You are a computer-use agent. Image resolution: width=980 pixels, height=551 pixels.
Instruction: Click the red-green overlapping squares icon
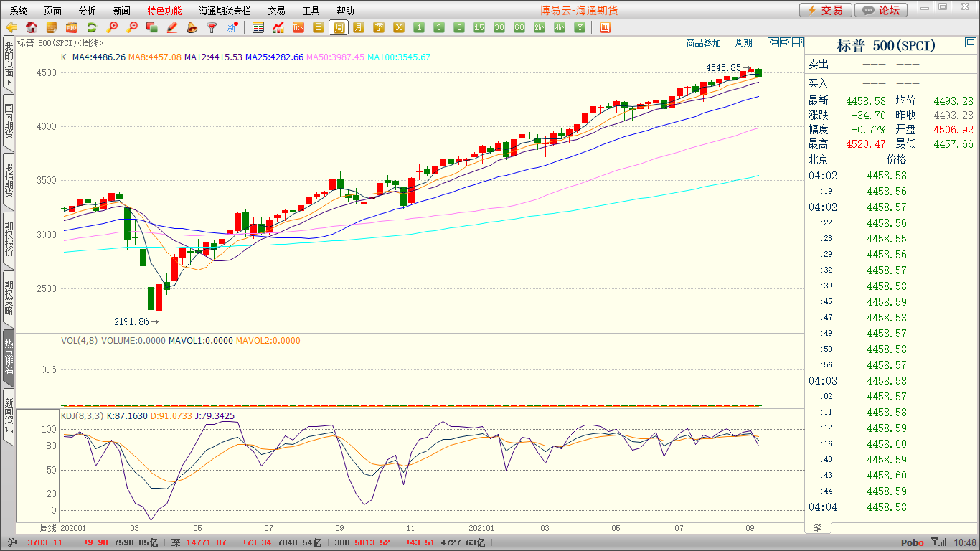(151, 27)
